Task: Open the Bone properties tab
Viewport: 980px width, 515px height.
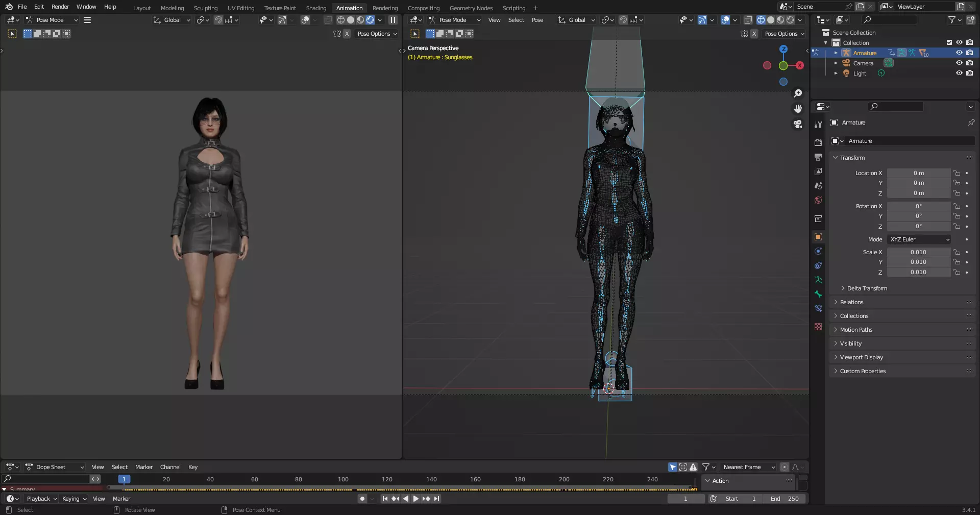Action: click(x=818, y=294)
